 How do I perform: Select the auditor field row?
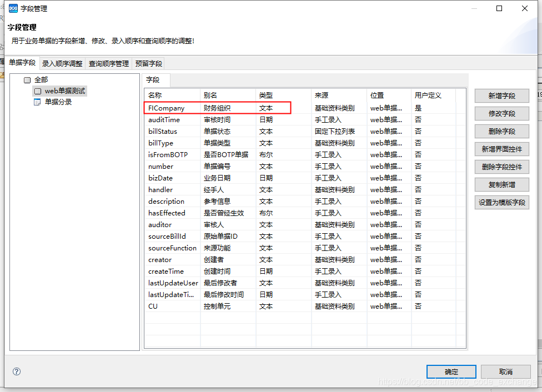point(305,225)
